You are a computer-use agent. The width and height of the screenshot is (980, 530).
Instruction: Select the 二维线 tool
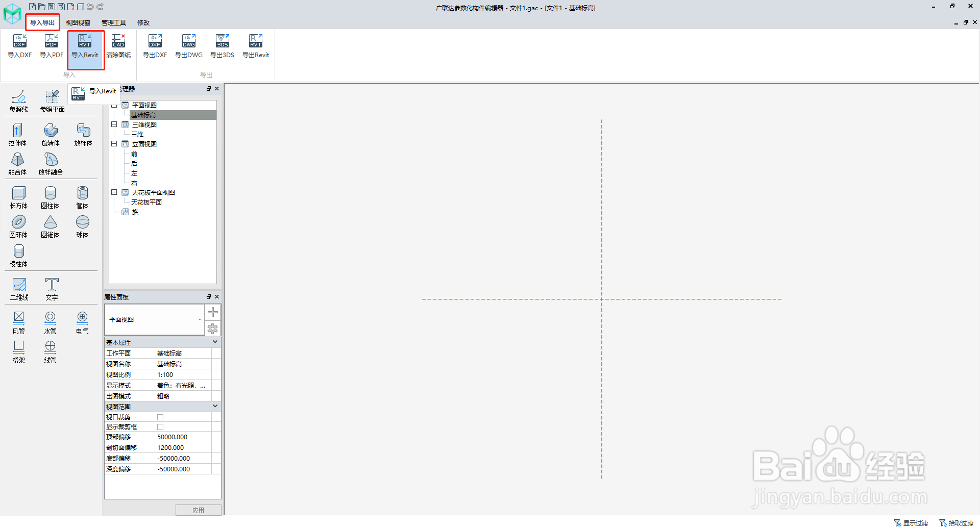tap(19, 289)
